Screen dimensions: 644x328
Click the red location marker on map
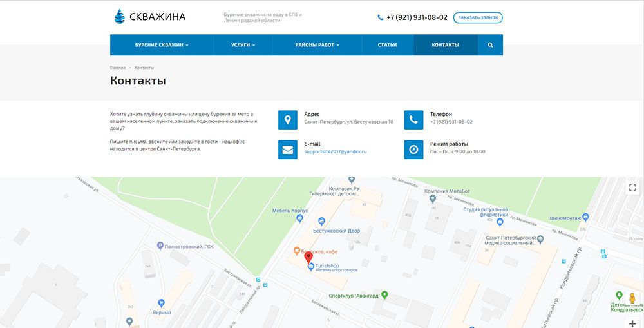tap(308, 259)
